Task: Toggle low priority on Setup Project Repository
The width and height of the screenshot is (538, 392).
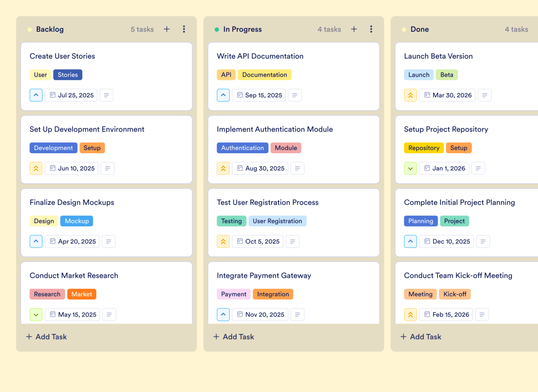Action: tap(410, 168)
